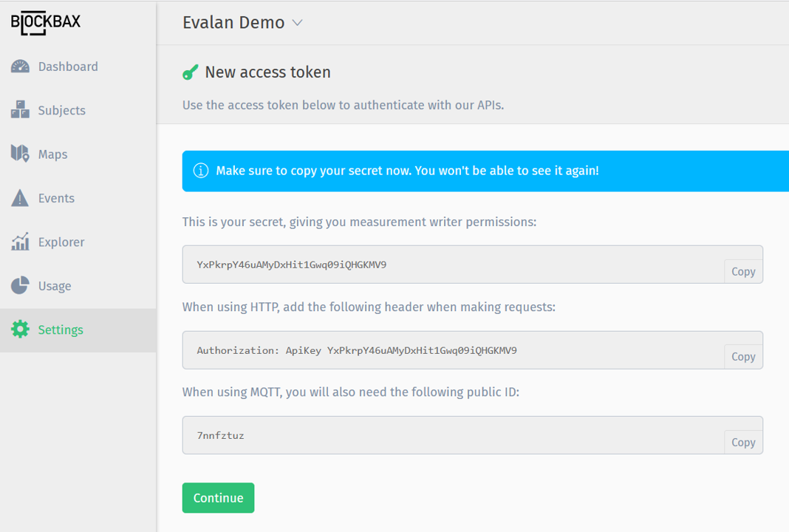Click the Blockbax logo
The height and width of the screenshot is (532, 789).
(x=45, y=22)
